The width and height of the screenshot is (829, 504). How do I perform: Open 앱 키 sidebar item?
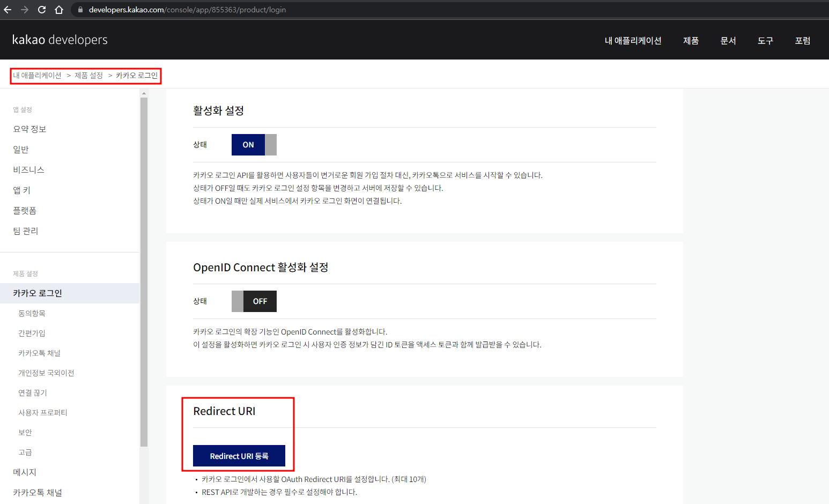21,190
